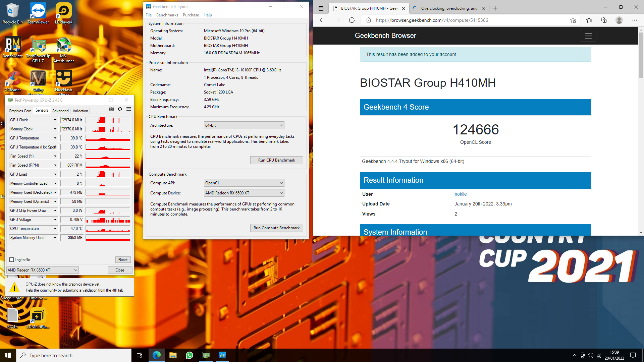Open the Benchmarks menu in Geekbench 4
This screenshot has height=362, width=644.
pyautogui.click(x=167, y=15)
